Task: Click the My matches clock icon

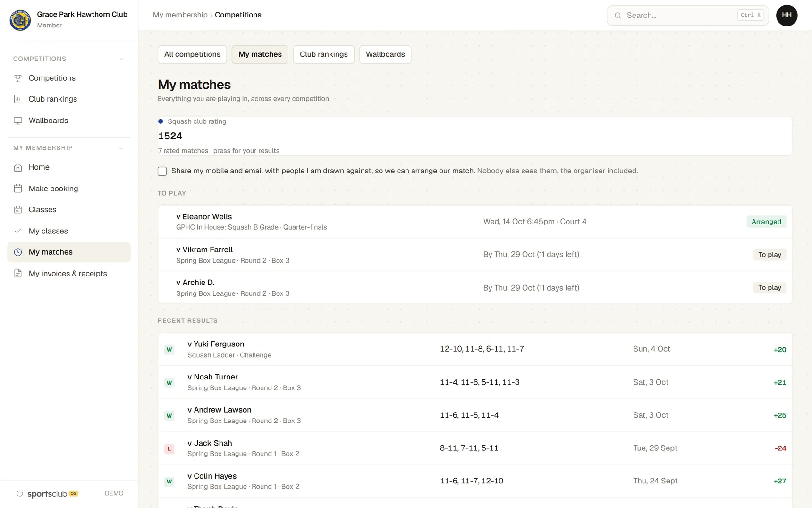Action: (18, 252)
